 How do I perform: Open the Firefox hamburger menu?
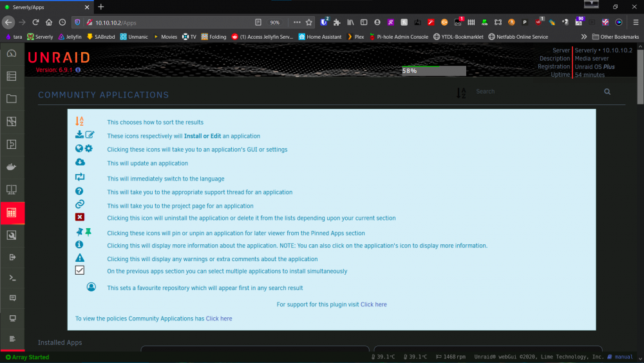[636, 23]
